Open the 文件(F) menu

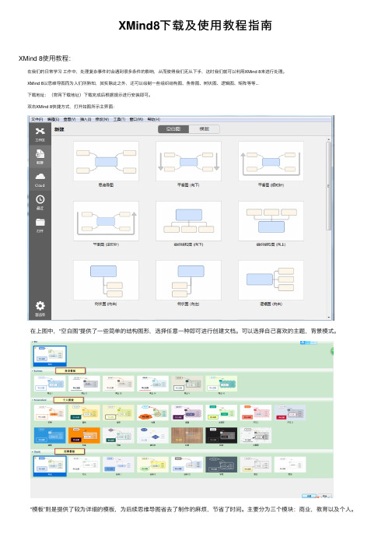pyautogui.click(x=37, y=119)
